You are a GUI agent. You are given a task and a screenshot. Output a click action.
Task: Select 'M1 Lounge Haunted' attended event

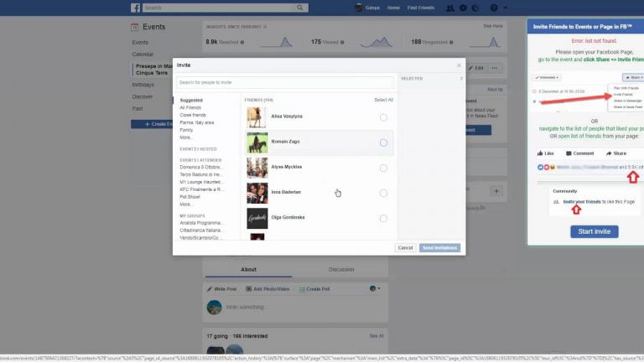tap(201, 182)
